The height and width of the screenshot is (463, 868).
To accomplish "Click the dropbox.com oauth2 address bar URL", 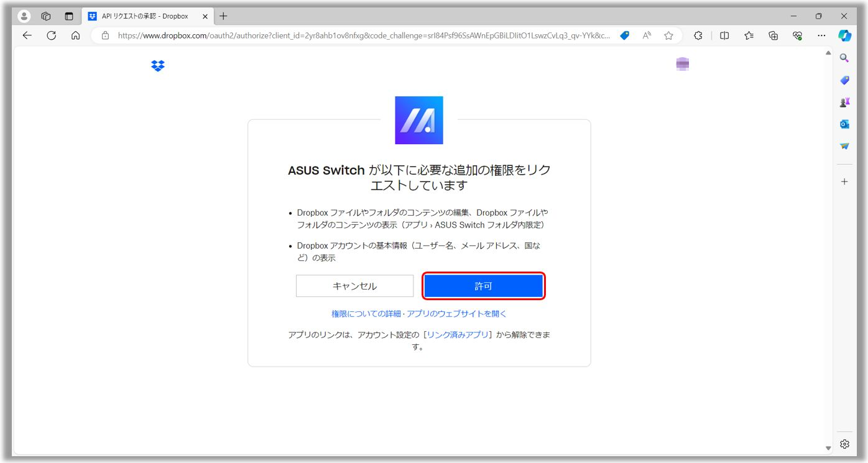I will click(364, 35).
